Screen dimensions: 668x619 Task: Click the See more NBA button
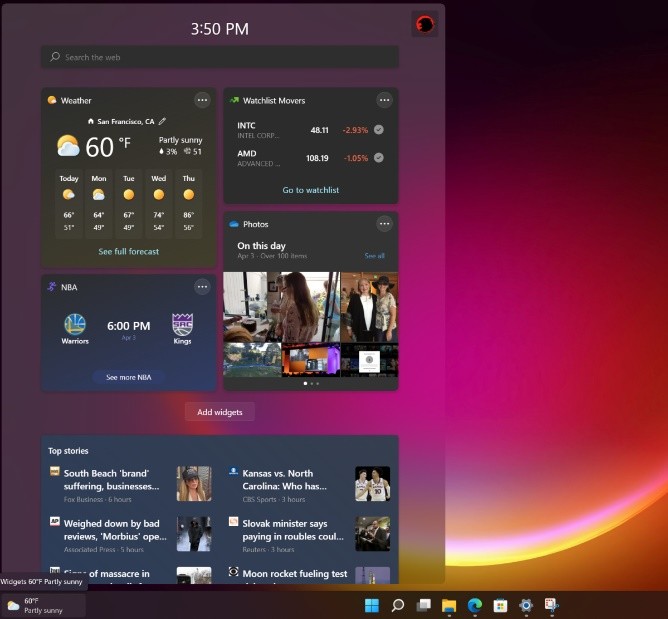pyautogui.click(x=129, y=377)
